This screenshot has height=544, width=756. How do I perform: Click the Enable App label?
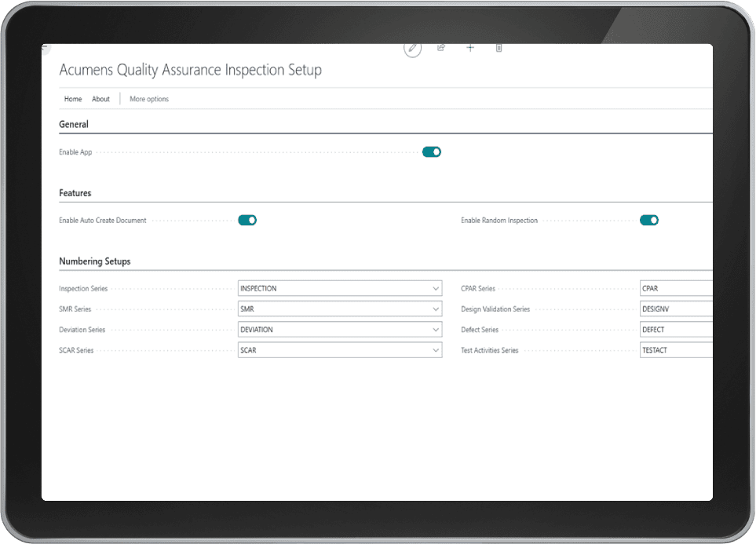75,152
